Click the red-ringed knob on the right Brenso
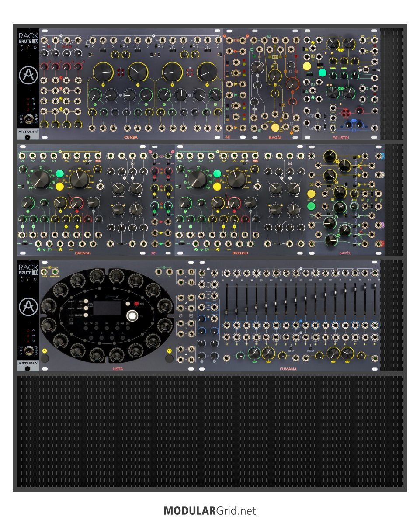The height and width of the screenshot is (520, 420). coord(234,202)
